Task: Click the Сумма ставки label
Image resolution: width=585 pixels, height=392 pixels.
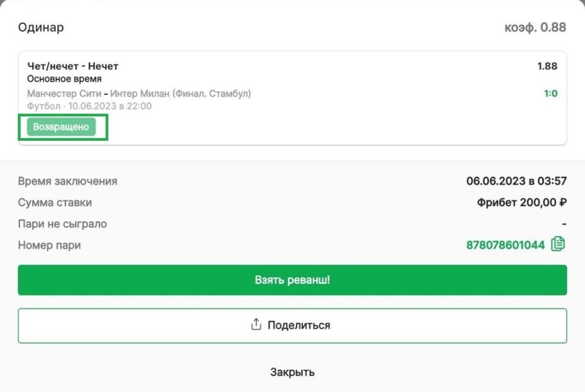Action: [x=55, y=202]
